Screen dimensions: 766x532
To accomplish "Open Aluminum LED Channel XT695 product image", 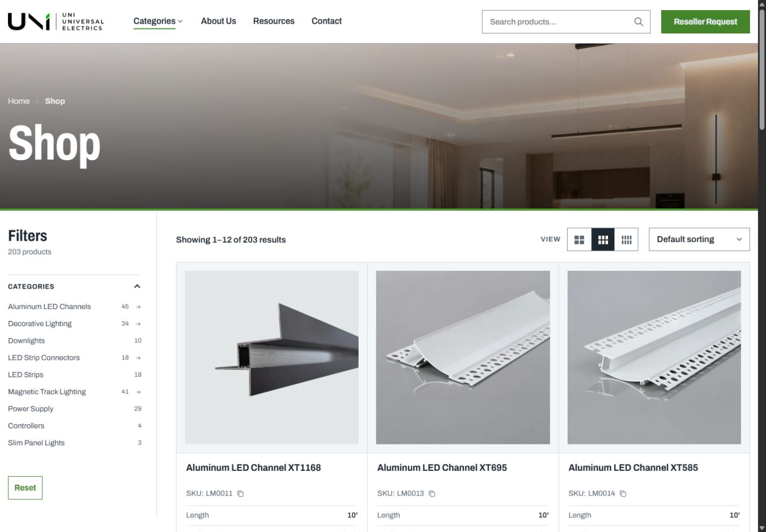I will click(x=463, y=357).
